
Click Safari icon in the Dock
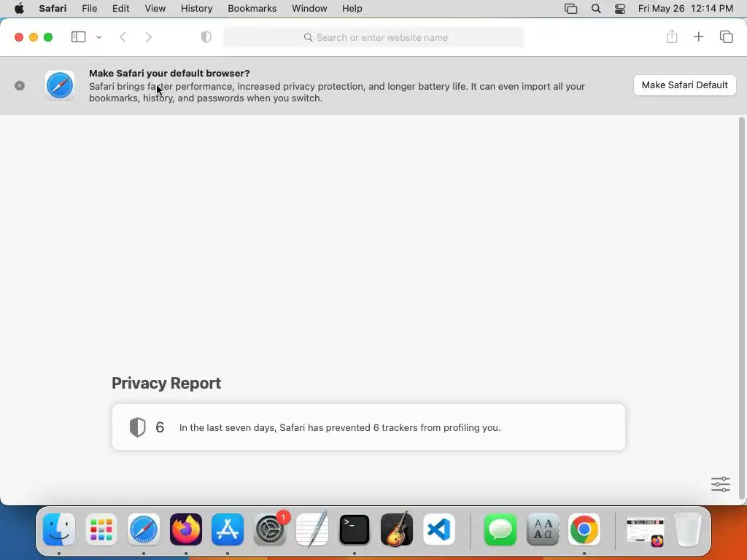(x=144, y=529)
